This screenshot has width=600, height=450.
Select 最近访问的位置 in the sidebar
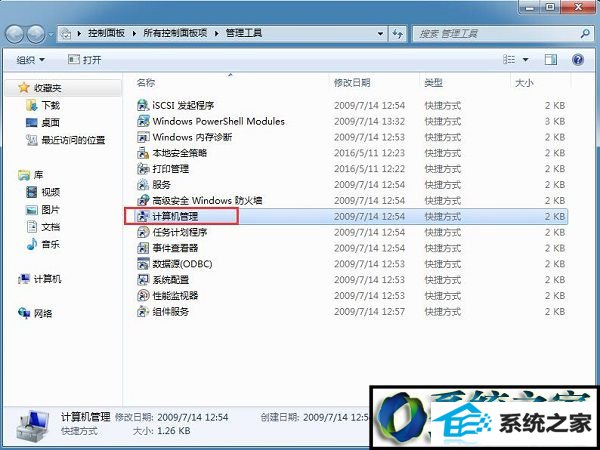tap(73, 140)
